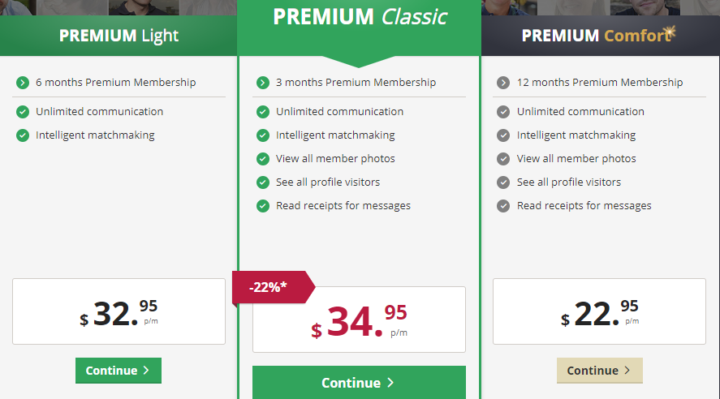Click the -22%* red discount badge
The width and height of the screenshot is (720, 399).
pos(273,287)
